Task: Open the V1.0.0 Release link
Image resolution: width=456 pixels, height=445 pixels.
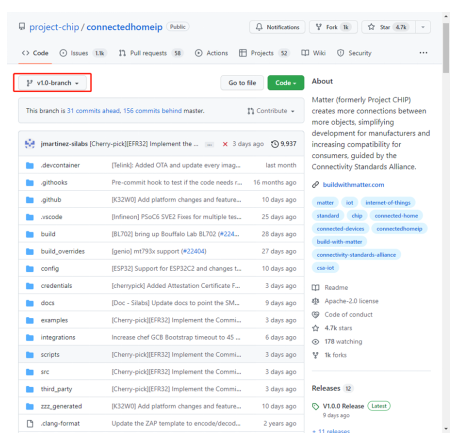Action: click(343, 406)
